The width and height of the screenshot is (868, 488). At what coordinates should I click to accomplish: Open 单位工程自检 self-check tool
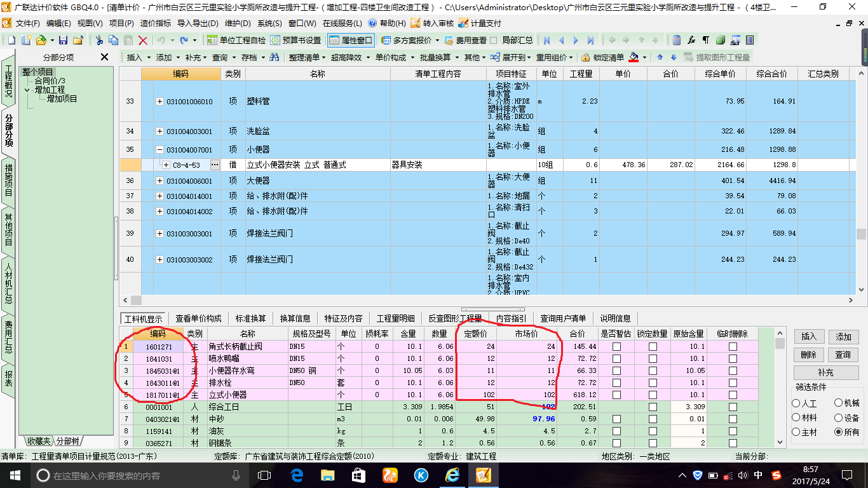click(236, 40)
